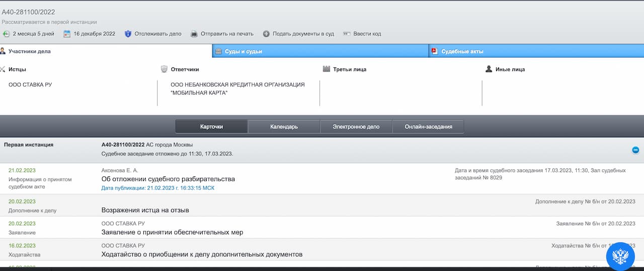Select the Календарь view
Viewport: 644px width, 271px height.
[284, 127]
